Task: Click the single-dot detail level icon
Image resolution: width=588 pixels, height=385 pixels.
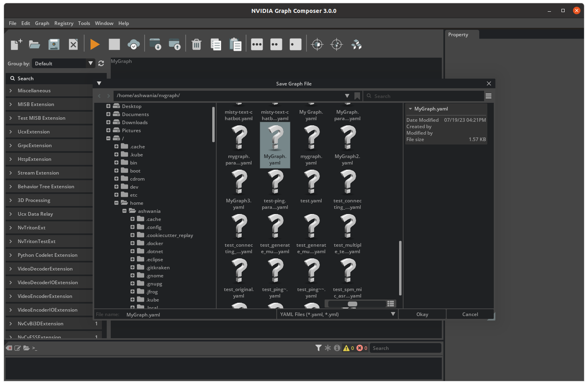Action: (x=296, y=44)
